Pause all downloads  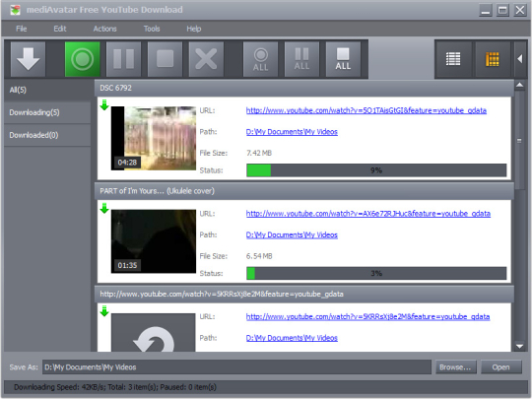302,59
